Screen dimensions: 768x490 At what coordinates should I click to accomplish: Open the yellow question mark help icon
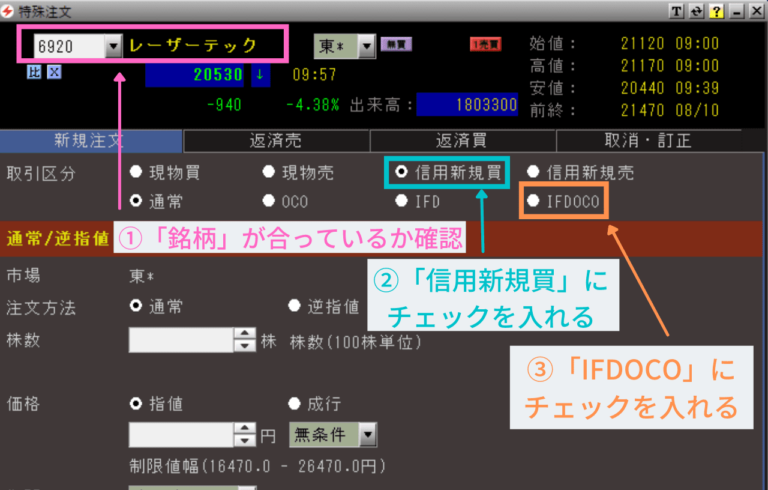click(x=715, y=11)
